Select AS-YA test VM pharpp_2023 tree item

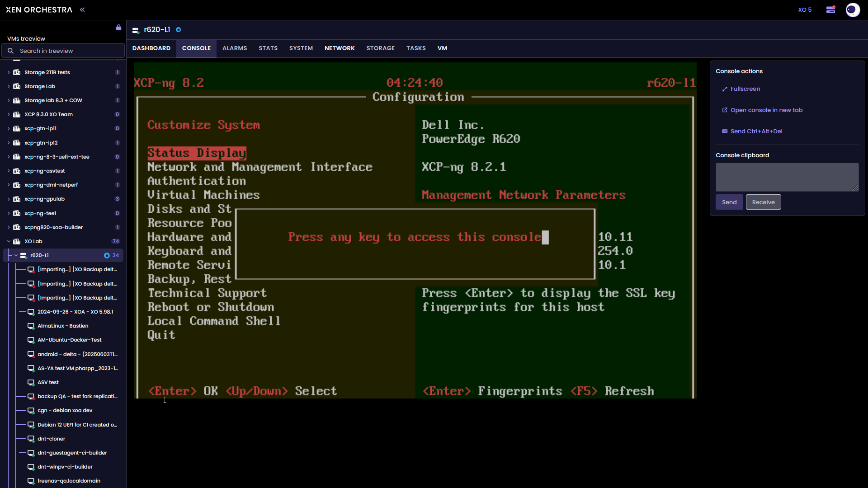coord(78,368)
